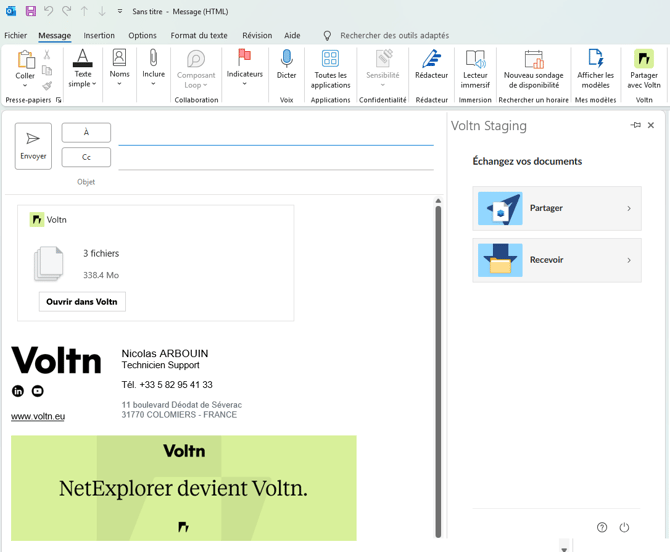The height and width of the screenshot is (552, 670).
Task: Close the Voltn Staging pane
Action: tap(651, 125)
